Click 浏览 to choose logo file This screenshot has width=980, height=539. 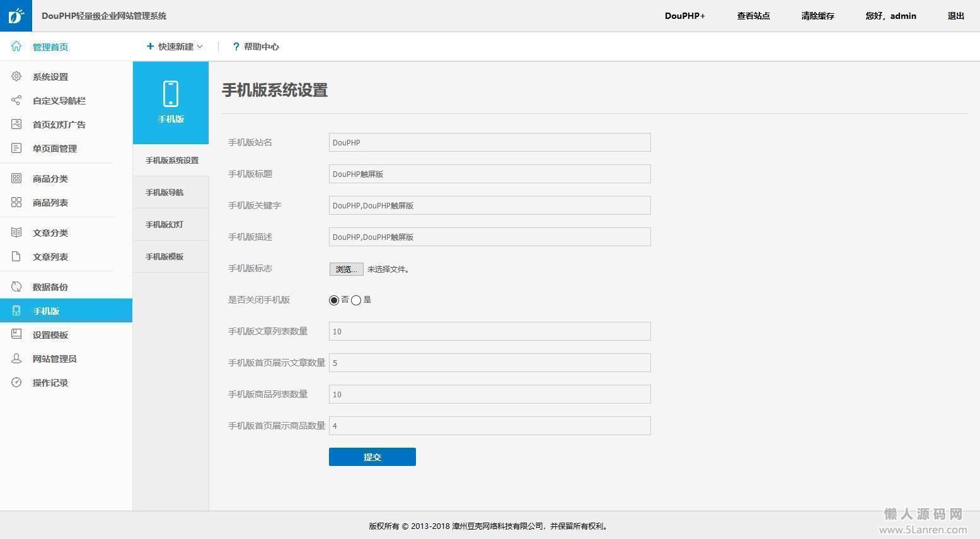[x=346, y=269]
